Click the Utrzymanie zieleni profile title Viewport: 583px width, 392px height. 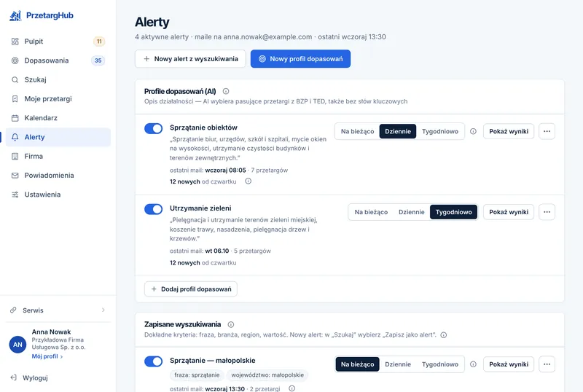coord(200,208)
